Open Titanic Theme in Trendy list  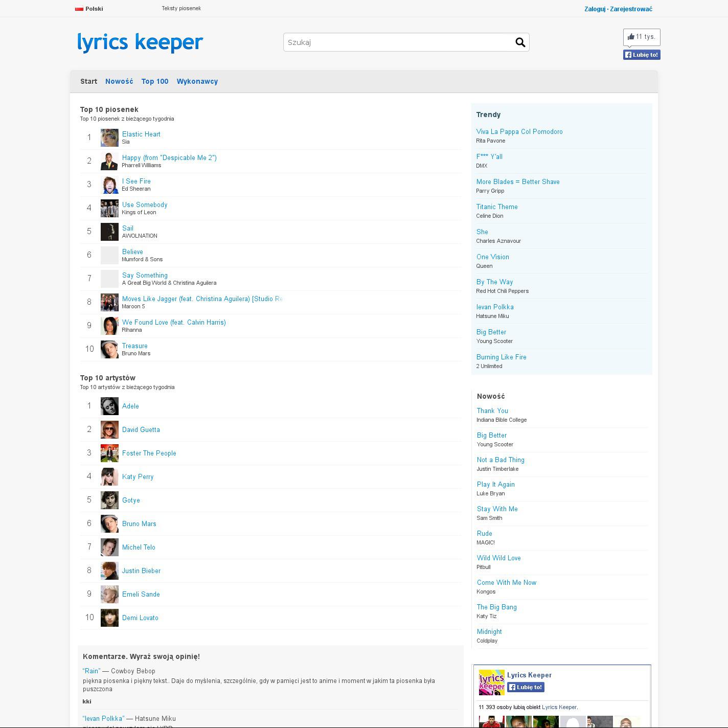[497, 207]
